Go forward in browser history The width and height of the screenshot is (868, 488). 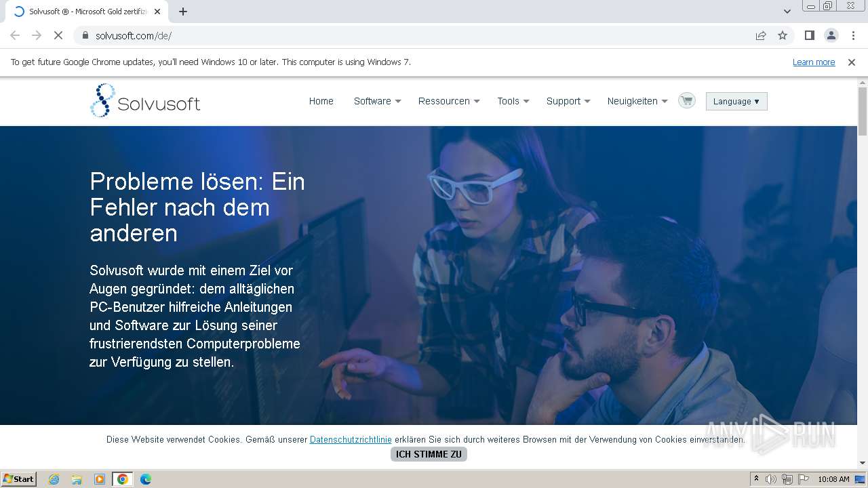pyautogui.click(x=37, y=35)
